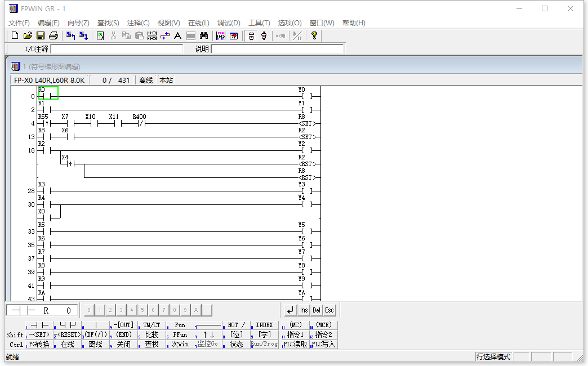
Task: Click the yellow question mark Help icon
Action: tap(314, 35)
